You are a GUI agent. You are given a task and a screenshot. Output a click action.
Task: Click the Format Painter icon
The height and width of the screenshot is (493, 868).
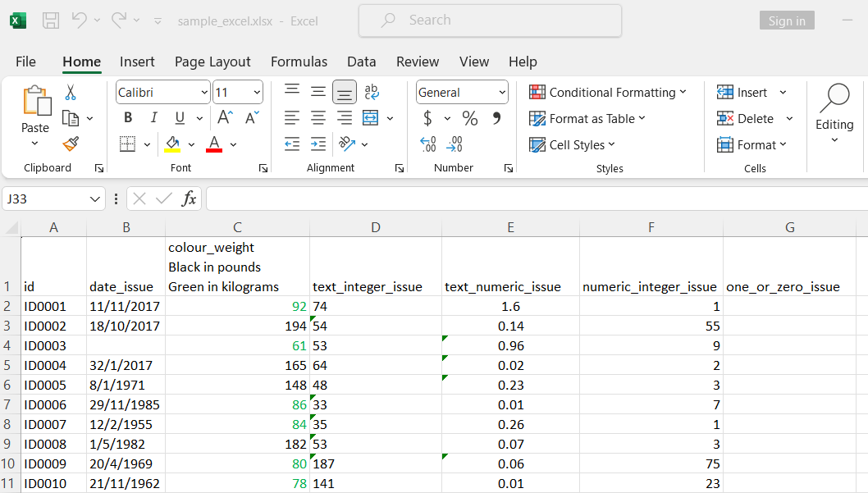click(x=70, y=144)
